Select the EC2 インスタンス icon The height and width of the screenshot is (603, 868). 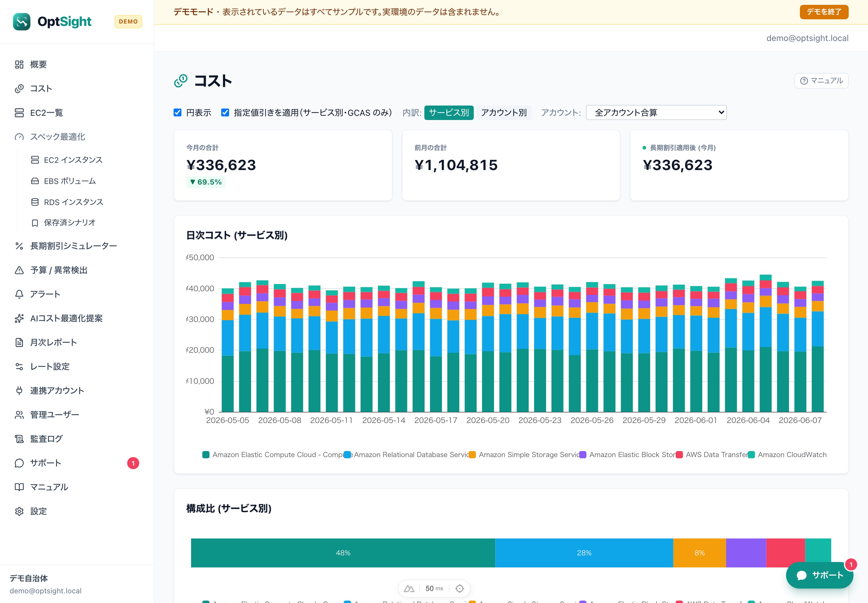[35, 160]
